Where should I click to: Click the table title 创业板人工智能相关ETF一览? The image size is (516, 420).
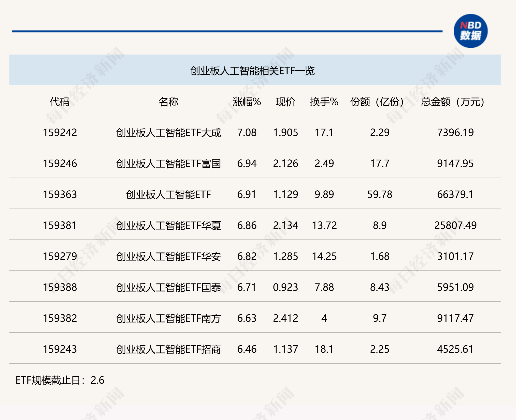[252, 71]
